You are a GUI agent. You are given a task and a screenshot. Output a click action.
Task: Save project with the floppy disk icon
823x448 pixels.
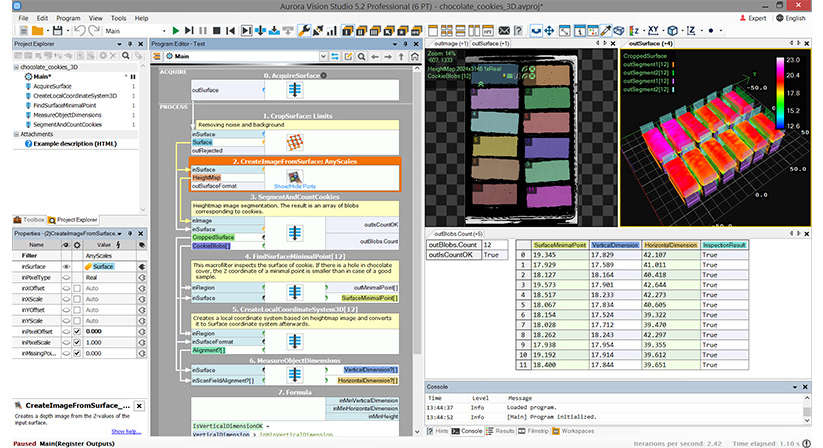click(57, 31)
